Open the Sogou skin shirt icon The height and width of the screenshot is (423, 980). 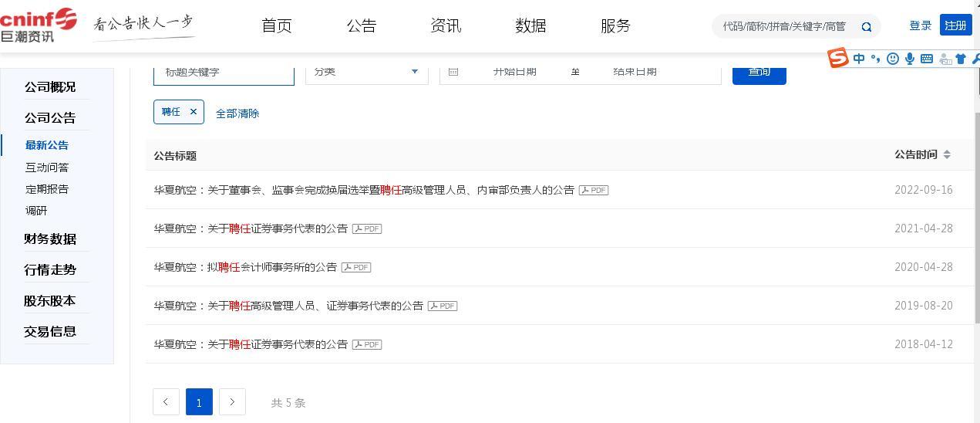961,59
